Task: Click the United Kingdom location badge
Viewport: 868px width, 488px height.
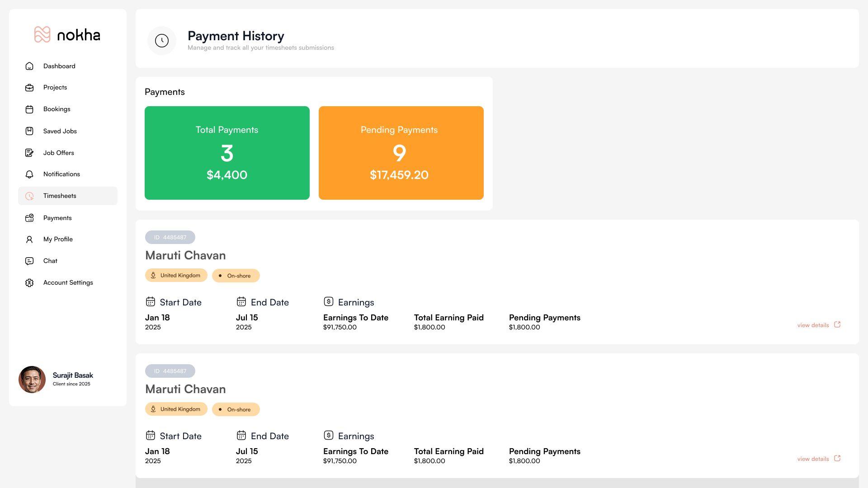Action: (x=176, y=275)
